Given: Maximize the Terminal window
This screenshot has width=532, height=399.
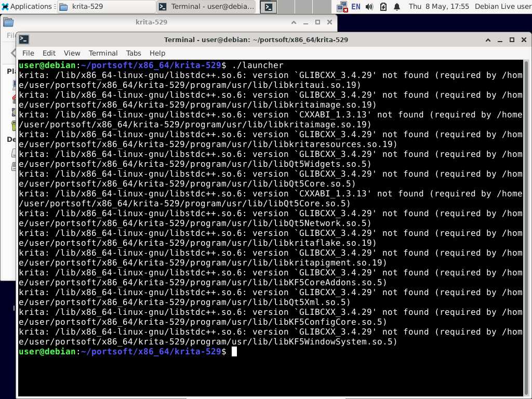Looking at the screenshot, I should 512,40.
